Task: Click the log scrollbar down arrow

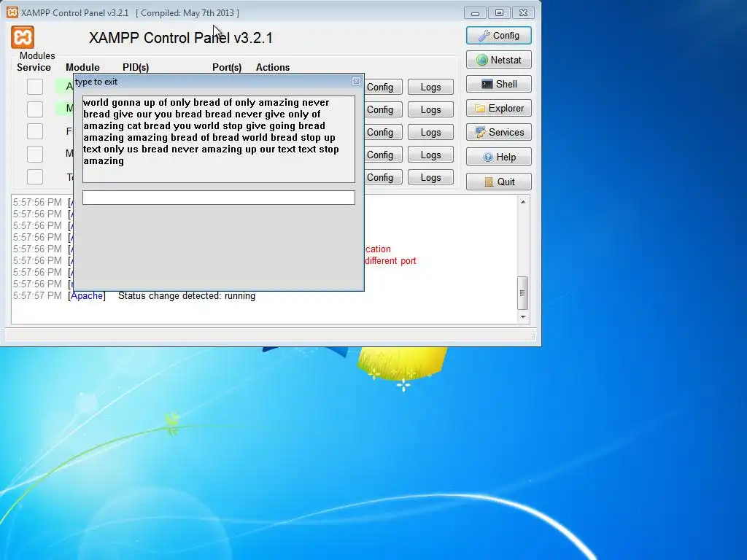Action: click(x=523, y=316)
